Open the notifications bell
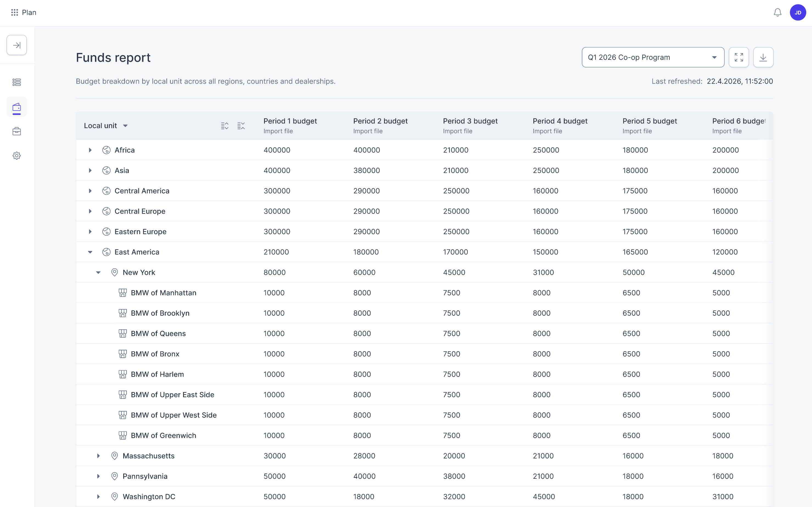Viewport: 812px width, 507px height. (x=777, y=12)
